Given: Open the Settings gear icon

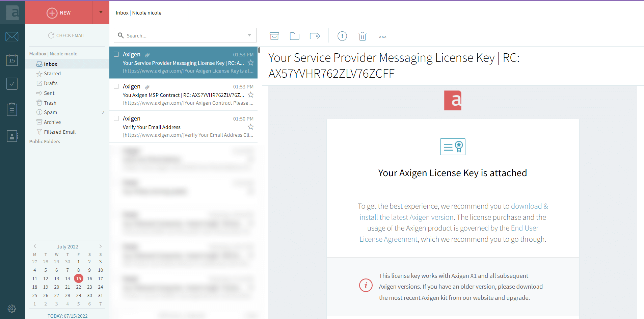Looking at the screenshot, I should 12,309.
